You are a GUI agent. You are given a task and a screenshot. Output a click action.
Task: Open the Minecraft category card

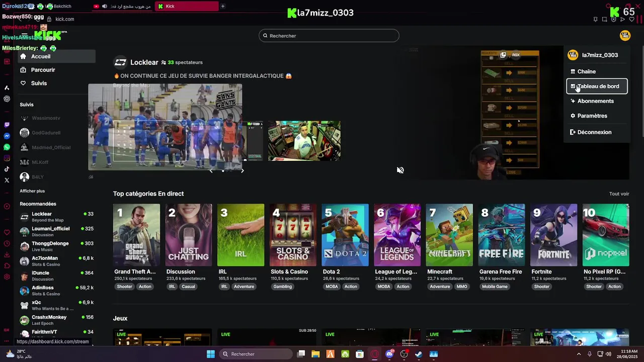(x=449, y=235)
